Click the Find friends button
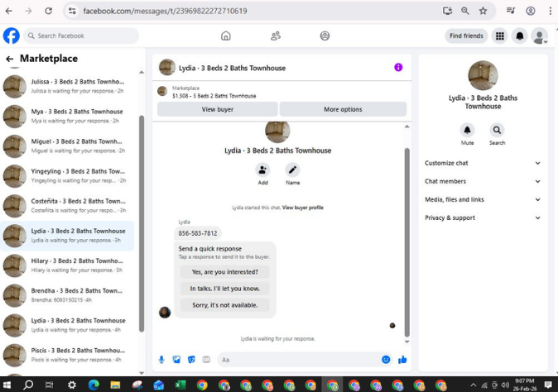 [466, 36]
